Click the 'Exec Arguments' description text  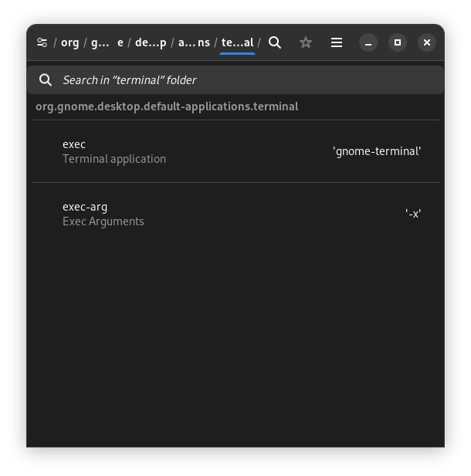[103, 221]
